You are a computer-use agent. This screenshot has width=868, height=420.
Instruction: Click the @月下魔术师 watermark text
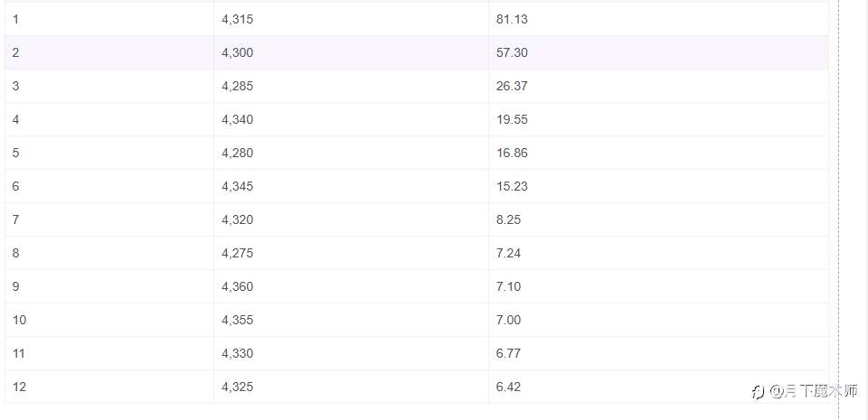point(813,391)
